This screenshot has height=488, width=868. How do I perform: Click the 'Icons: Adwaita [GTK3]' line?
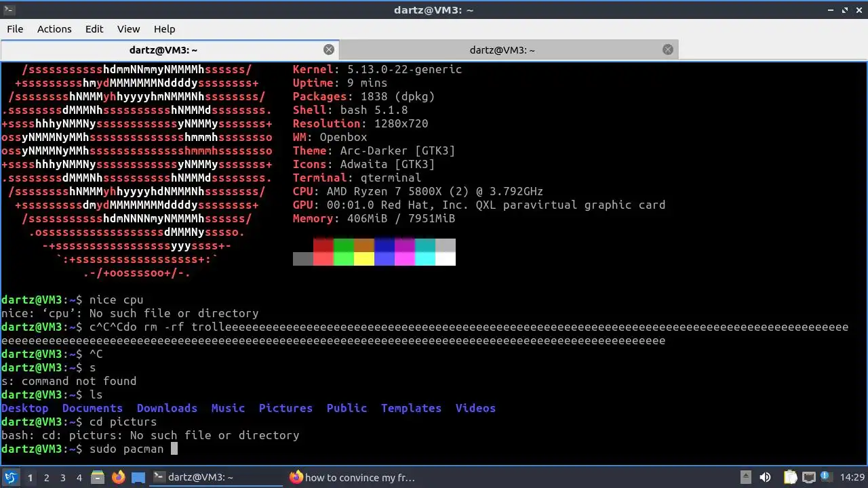363,164
